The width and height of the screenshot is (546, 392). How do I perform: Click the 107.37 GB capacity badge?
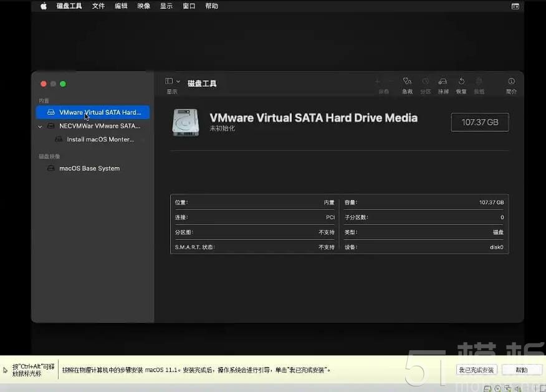480,122
